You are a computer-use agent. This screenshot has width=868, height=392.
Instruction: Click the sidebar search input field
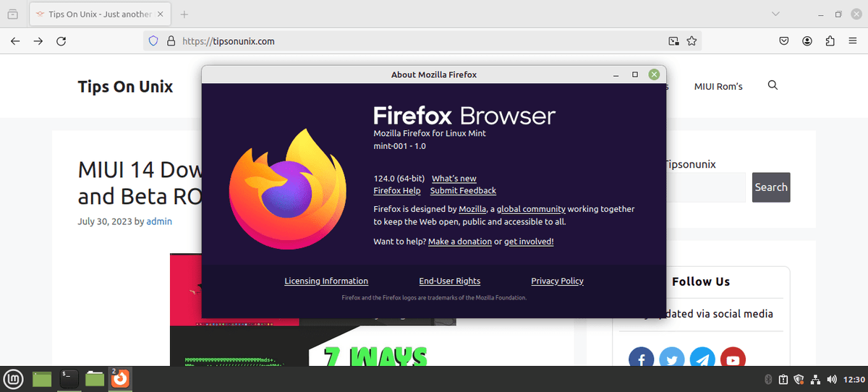pos(705,187)
